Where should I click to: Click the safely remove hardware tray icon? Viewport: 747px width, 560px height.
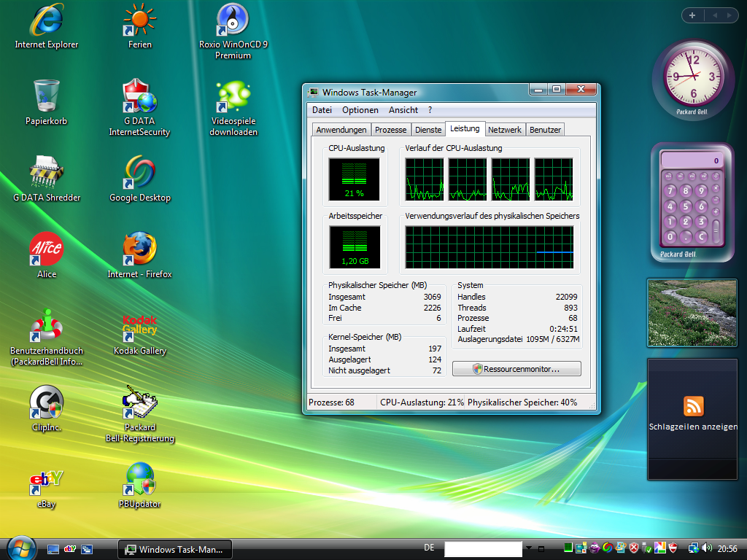647,548
